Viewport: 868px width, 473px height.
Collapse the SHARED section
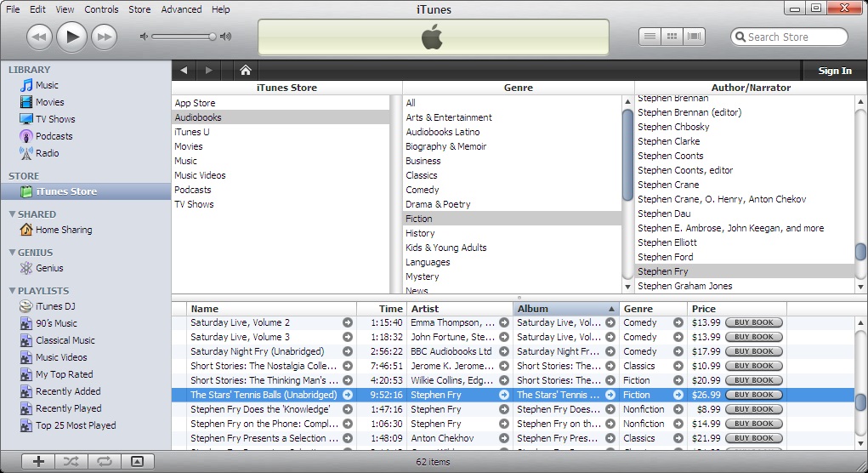(12, 214)
